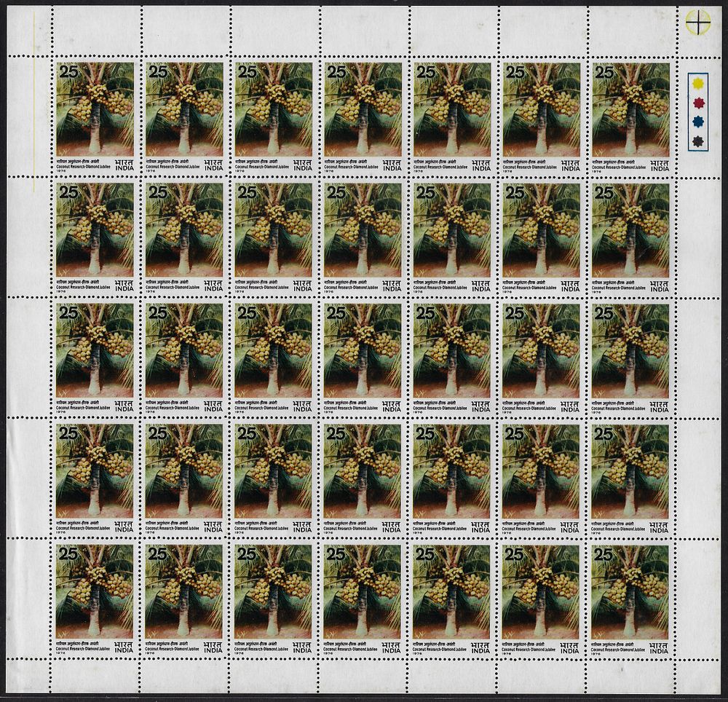Select the blue star color check dot

coord(697,122)
